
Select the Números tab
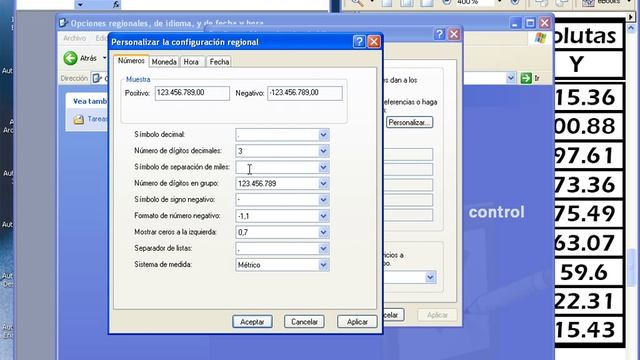point(131,60)
